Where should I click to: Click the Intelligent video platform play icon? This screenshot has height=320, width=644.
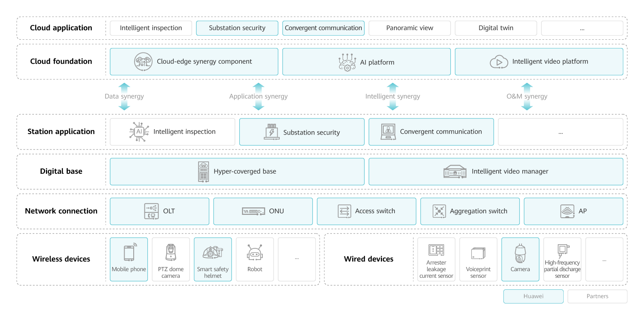tap(499, 61)
